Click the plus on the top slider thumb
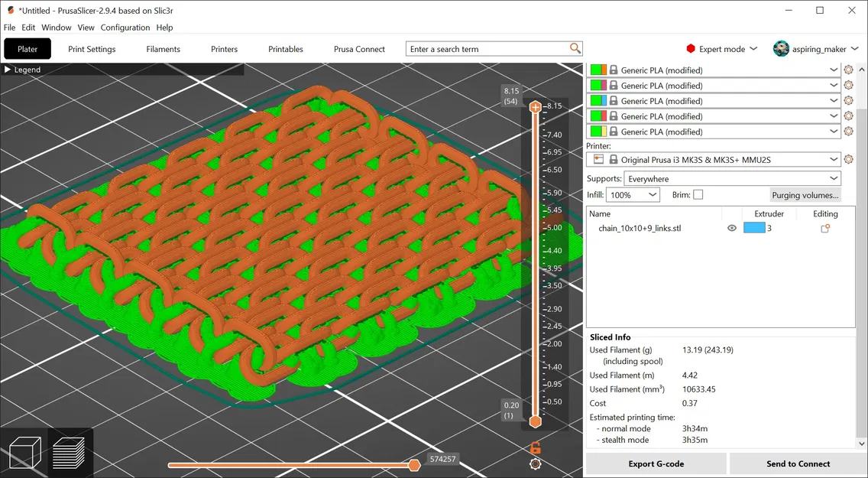The width and height of the screenshot is (868, 478). pyautogui.click(x=536, y=107)
